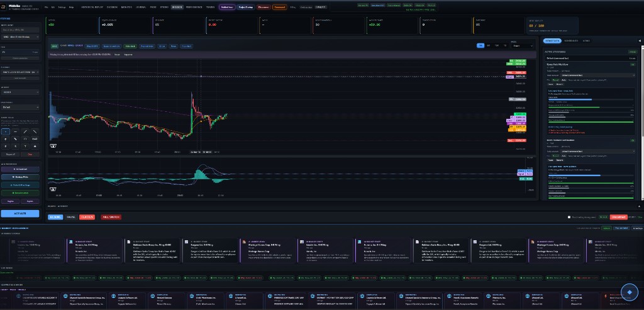The height and width of the screenshot is (310, 644).
Task: Select the falling diagonal line drawing tool
Action: pyautogui.click(x=35, y=131)
